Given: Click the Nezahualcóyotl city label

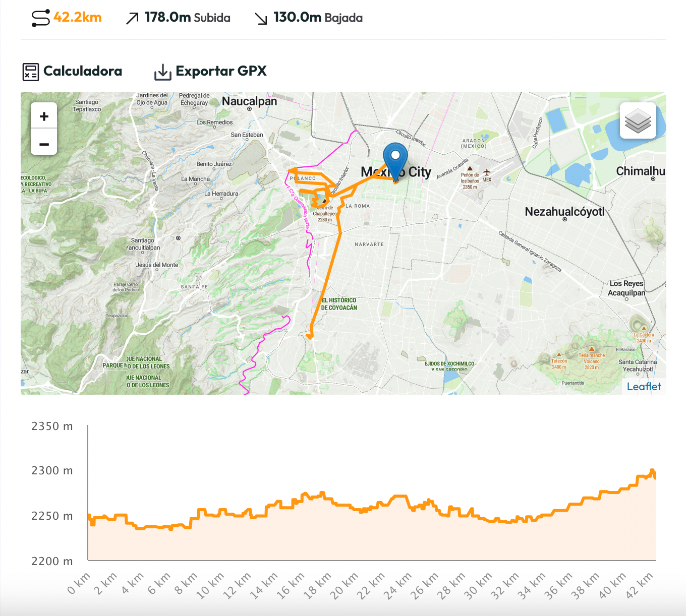Looking at the screenshot, I should (x=564, y=212).
